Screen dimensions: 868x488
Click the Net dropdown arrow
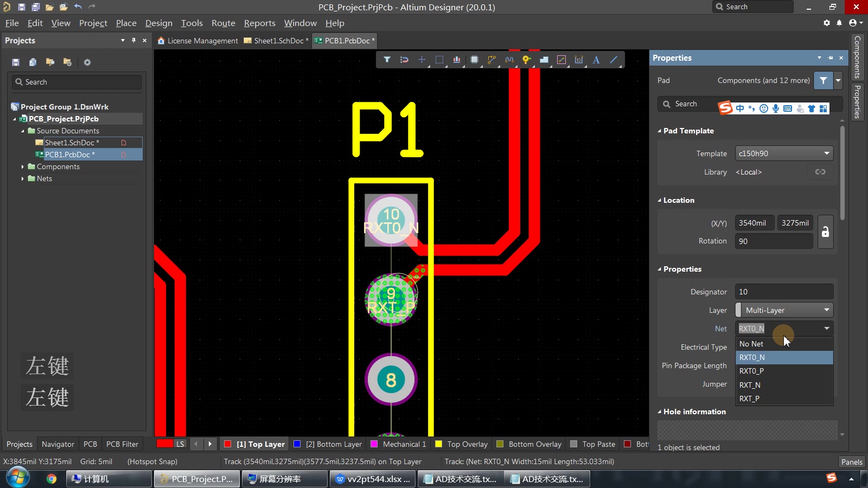827,329
